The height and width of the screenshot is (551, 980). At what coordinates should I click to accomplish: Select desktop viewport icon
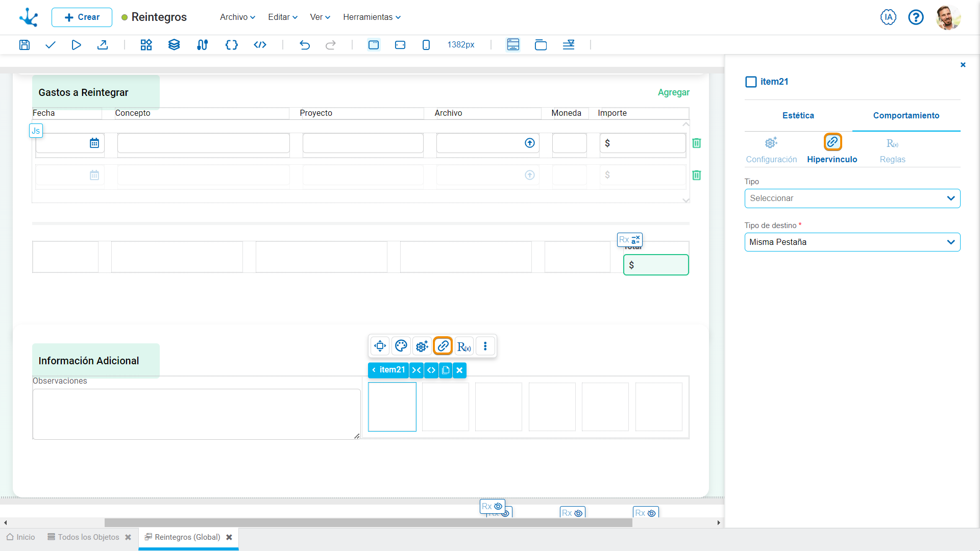(x=374, y=45)
